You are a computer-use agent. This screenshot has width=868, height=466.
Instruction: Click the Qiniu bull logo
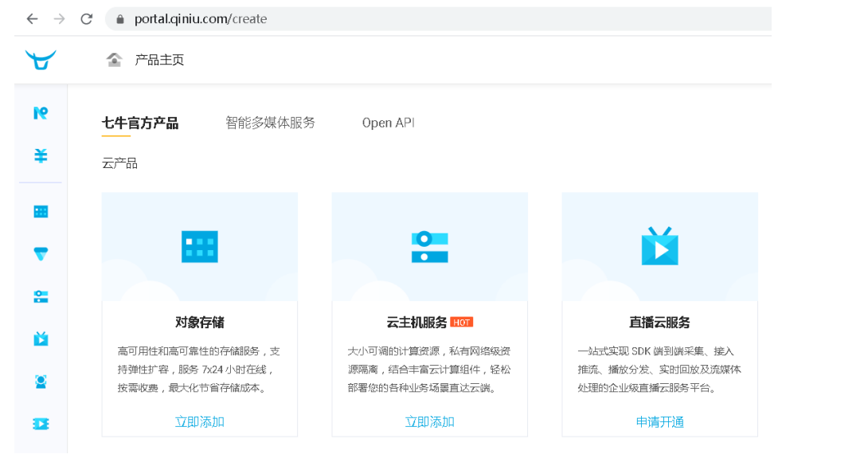pos(41,60)
